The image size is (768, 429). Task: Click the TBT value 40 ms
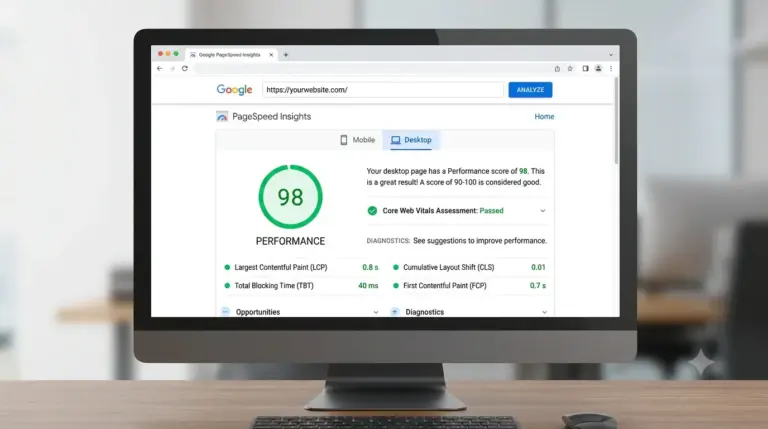tap(368, 286)
